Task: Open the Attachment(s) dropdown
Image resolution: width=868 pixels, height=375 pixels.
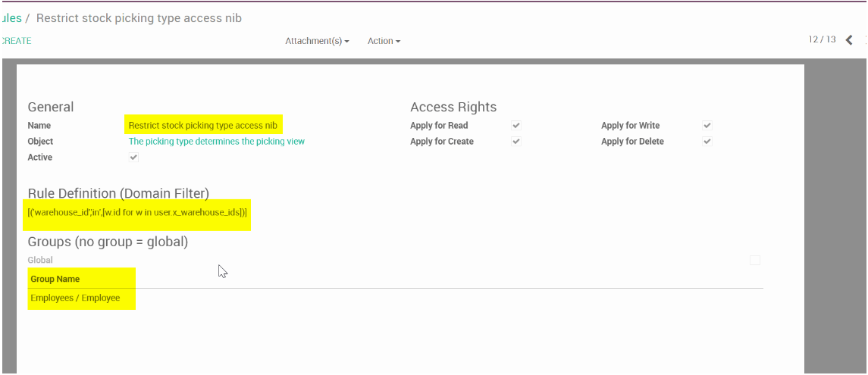Action: tap(317, 41)
